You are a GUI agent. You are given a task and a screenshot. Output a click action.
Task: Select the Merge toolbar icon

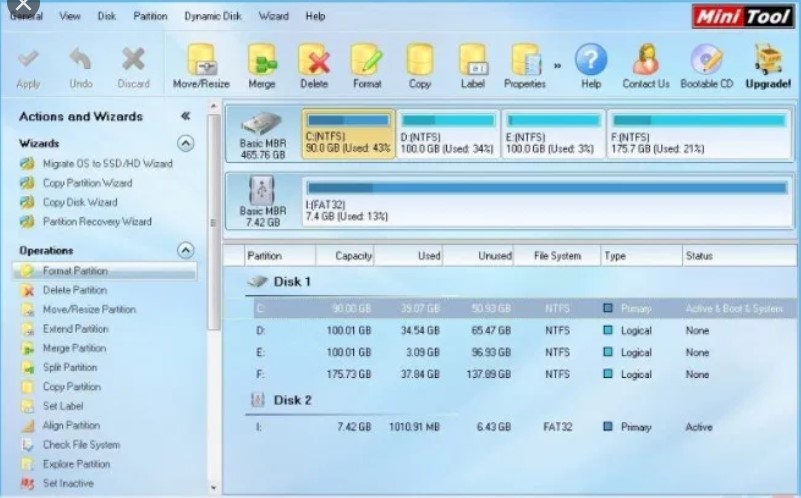coord(262,60)
